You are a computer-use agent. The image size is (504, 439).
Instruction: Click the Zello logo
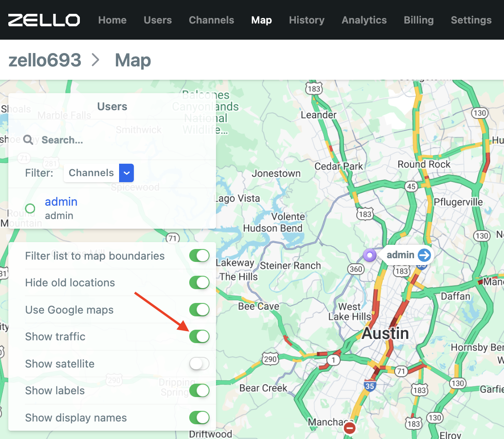click(x=44, y=20)
